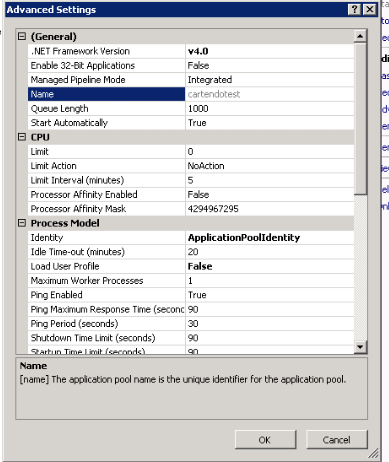Click the help question mark button

(354, 9)
